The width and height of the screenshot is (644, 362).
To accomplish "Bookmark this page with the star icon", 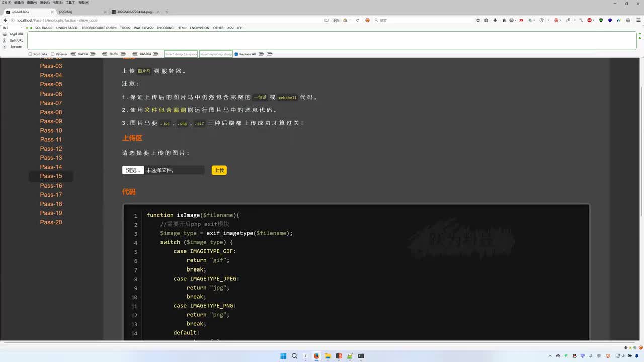I will coord(478,20).
